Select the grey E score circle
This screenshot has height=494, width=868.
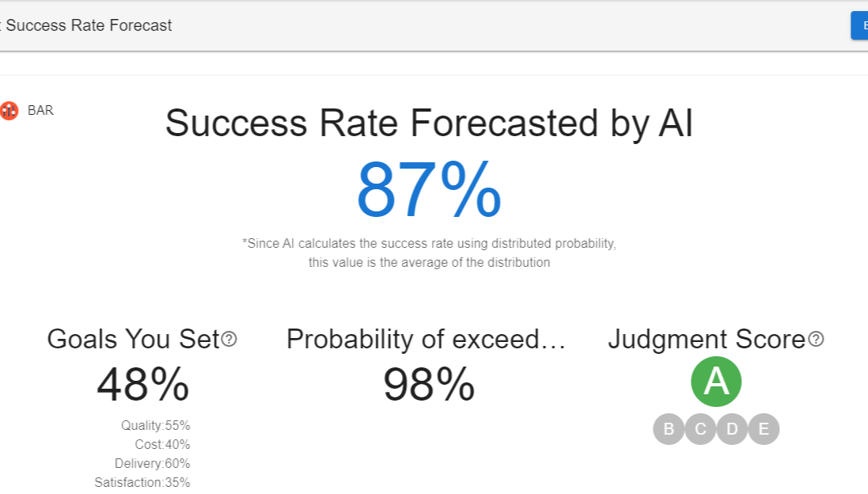pos(764,429)
